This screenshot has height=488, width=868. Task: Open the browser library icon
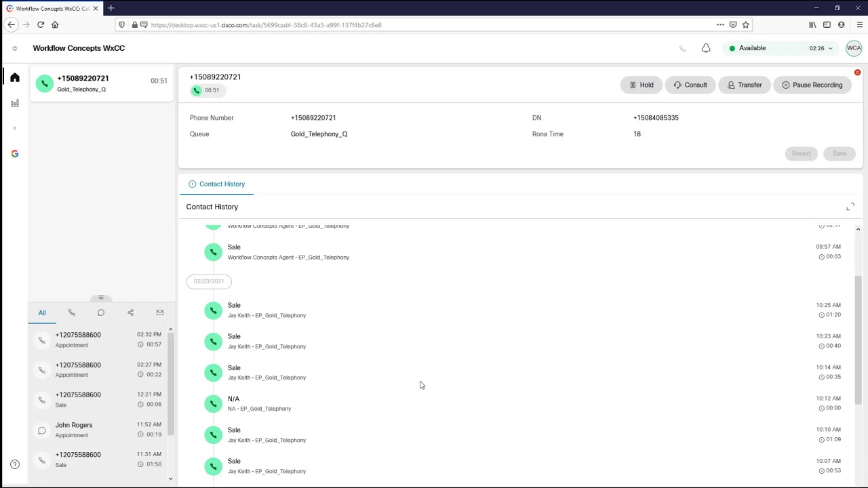coord(812,24)
